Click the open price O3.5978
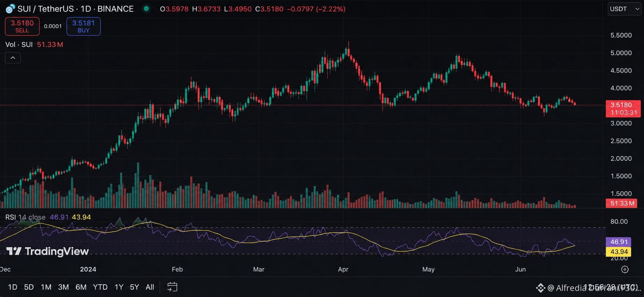The height and width of the screenshot is (297, 644). tap(174, 9)
